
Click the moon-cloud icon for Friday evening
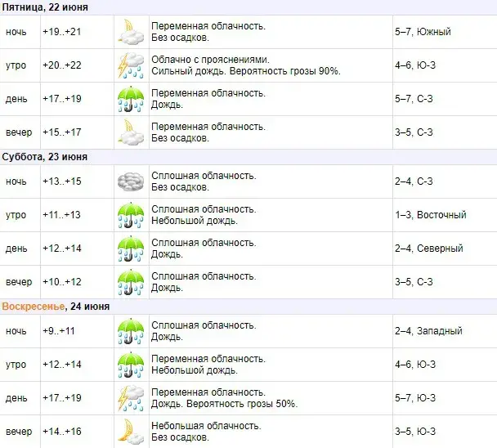131,132
